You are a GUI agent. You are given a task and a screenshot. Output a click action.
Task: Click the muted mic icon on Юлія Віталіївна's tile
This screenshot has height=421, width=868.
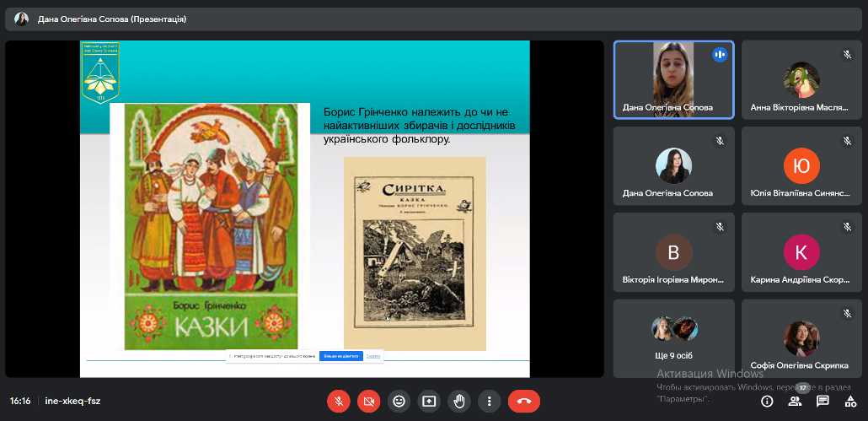848,141
